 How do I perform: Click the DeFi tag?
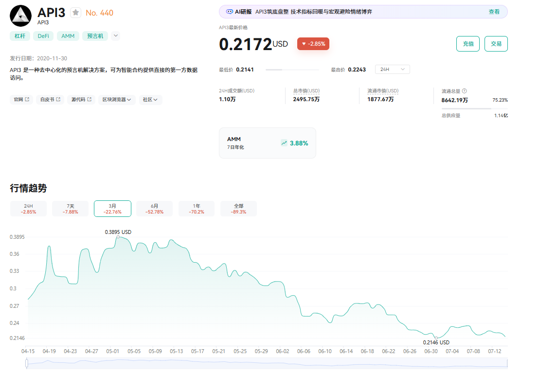pyautogui.click(x=43, y=36)
